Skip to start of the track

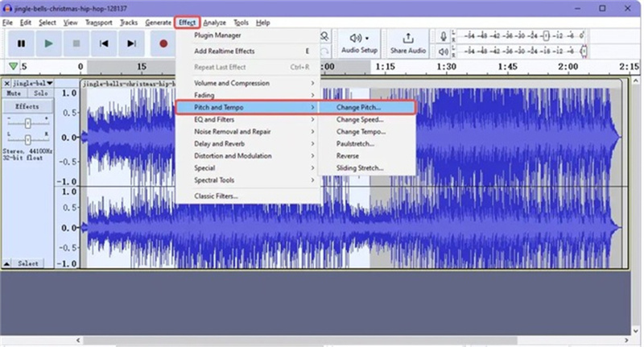104,43
